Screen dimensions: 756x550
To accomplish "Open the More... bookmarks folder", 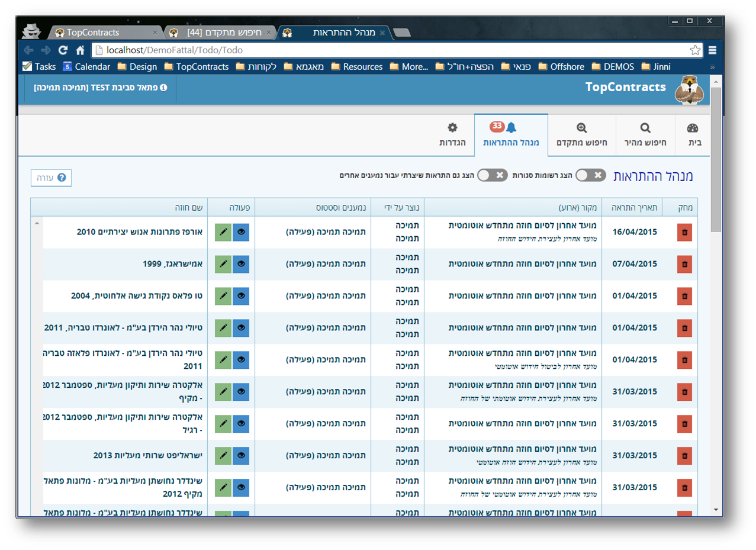I will (x=409, y=66).
